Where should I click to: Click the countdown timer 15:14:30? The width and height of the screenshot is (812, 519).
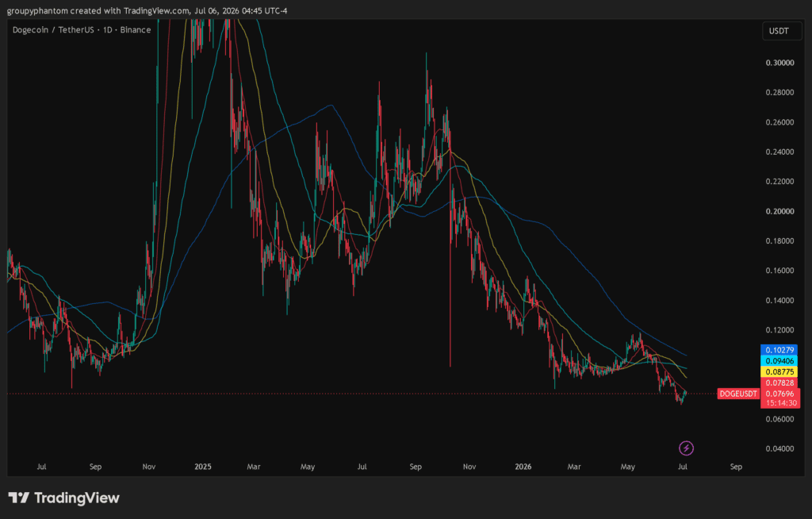780,403
